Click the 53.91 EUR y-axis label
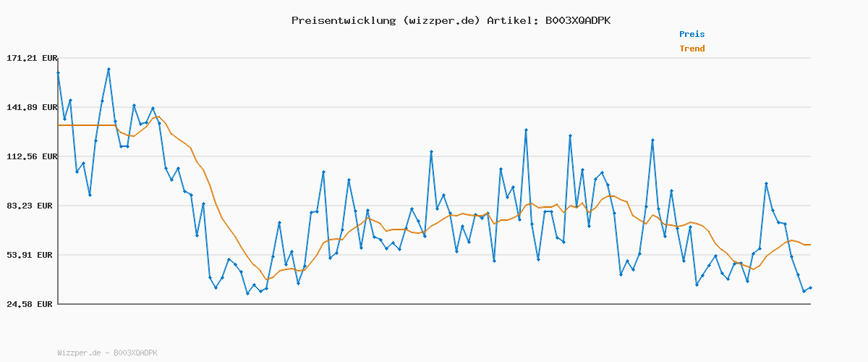Screen dimensions: 868x362 pyautogui.click(x=32, y=255)
